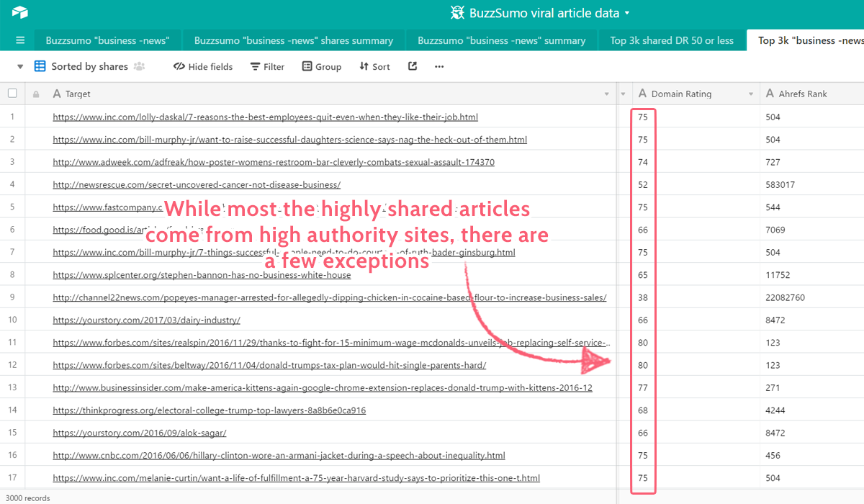The image size is (864, 504).
Task: Select Ahrefs Rank cell 11752
Action: (x=812, y=275)
